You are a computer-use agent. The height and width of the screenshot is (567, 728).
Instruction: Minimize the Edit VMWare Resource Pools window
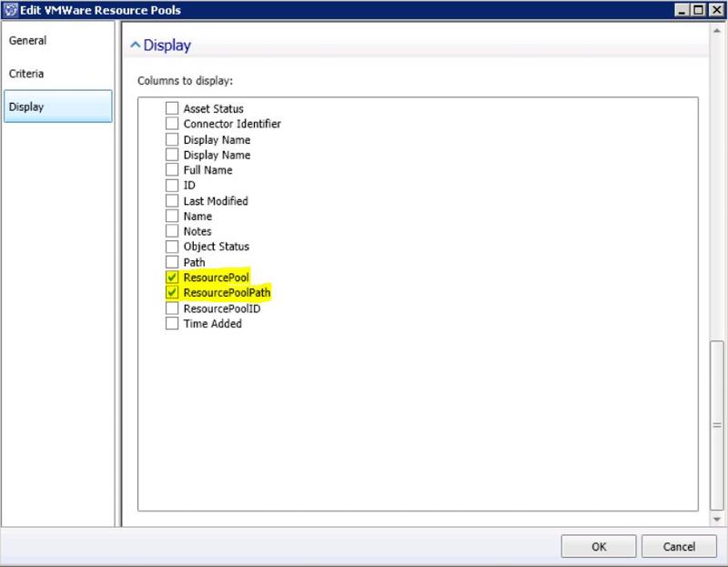[x=682, y=10]
